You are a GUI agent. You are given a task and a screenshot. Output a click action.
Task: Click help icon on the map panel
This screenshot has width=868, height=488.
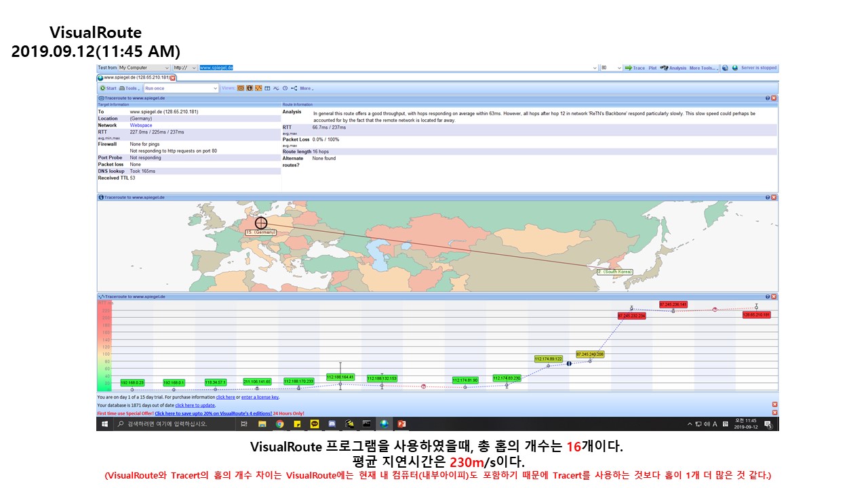768,197
